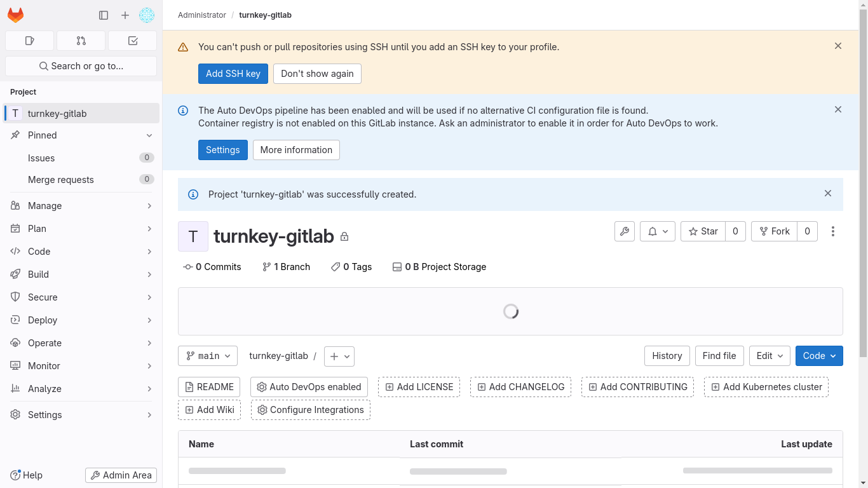Screen dimensions: 868x488
Task: Dismiss the SSH key warning banner
Action: [x=838, y=46]
